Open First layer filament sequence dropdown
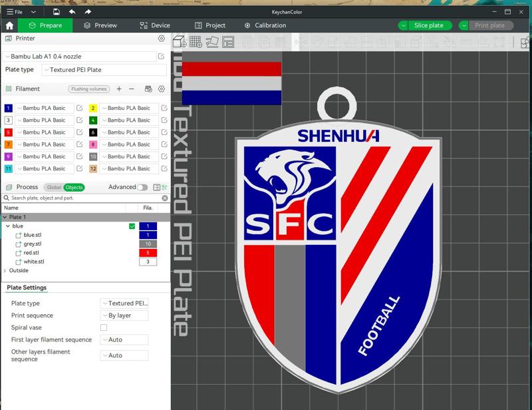532x410 pixels. coord(124,339)
